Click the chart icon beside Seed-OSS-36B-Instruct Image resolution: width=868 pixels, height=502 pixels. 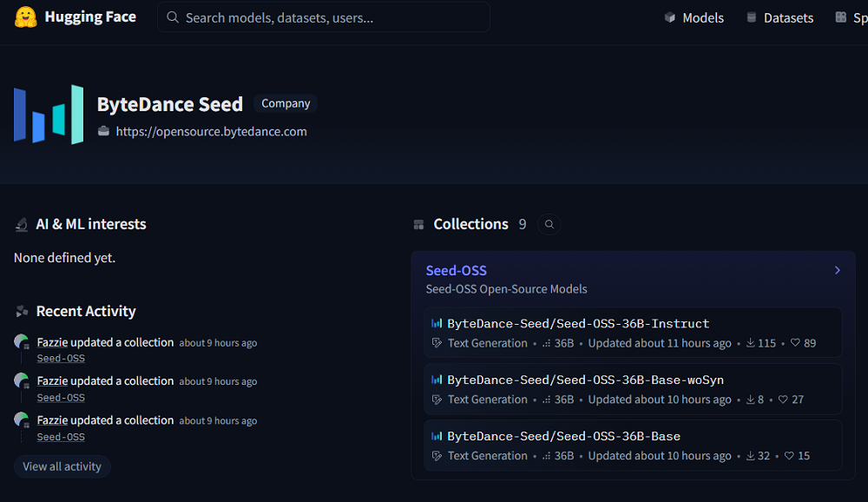(437, 323)
